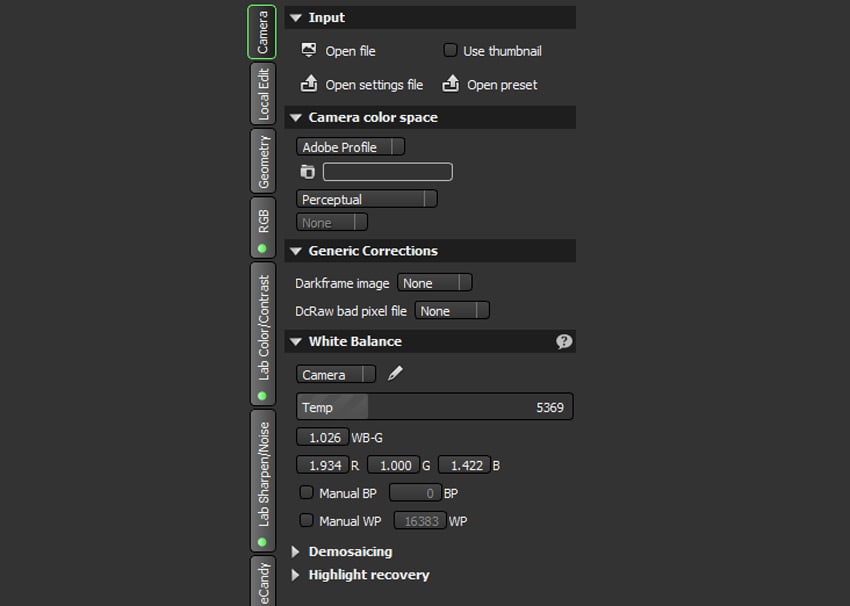Toggle the RGB tab green enable dot

[x=263, y=248]
